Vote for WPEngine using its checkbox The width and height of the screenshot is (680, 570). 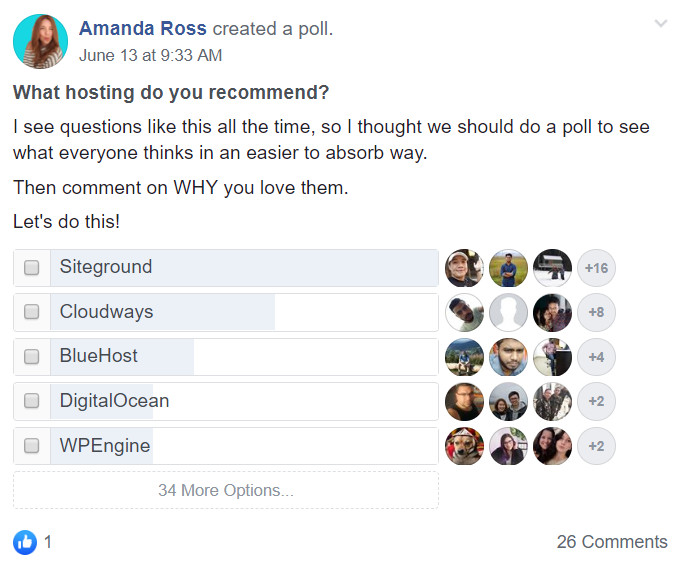point(32,446)
